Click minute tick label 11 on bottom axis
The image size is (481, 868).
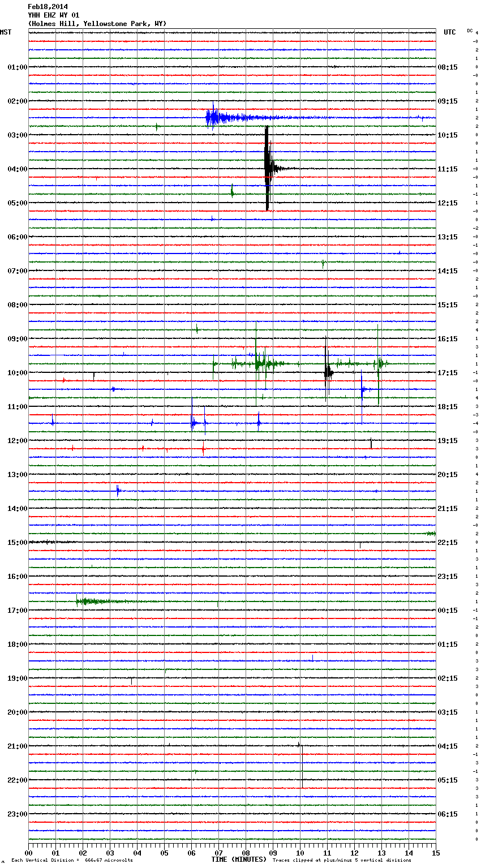point(327,853)
